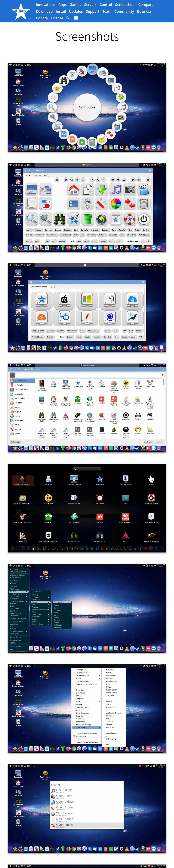The width and height of the screenshot is (174, 868).
Task: Open the Team link
Action: [x=107, y=11]
